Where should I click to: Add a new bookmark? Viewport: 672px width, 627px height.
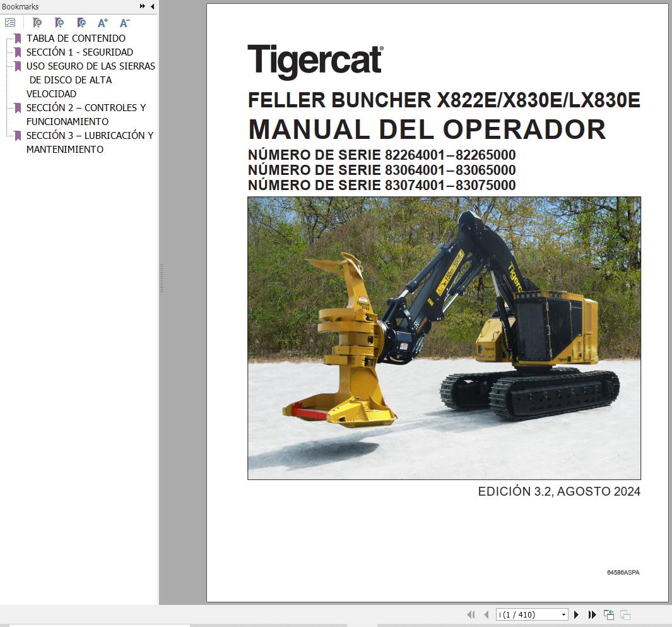(59, 22)
